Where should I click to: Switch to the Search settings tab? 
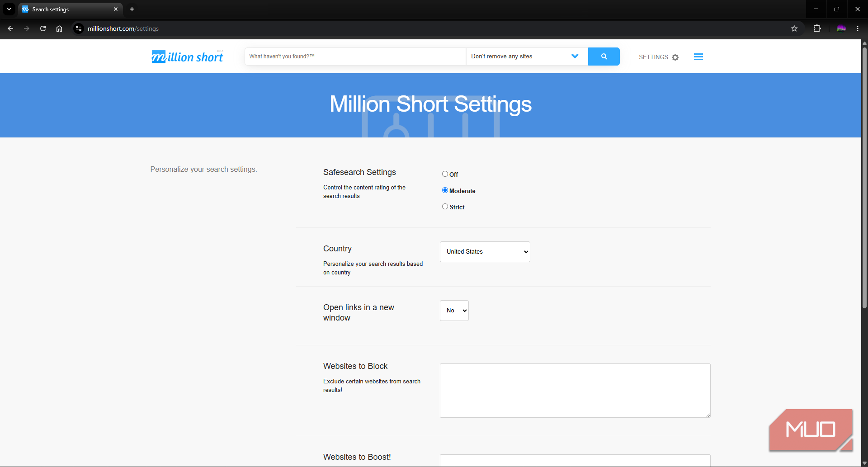(70, 9)
